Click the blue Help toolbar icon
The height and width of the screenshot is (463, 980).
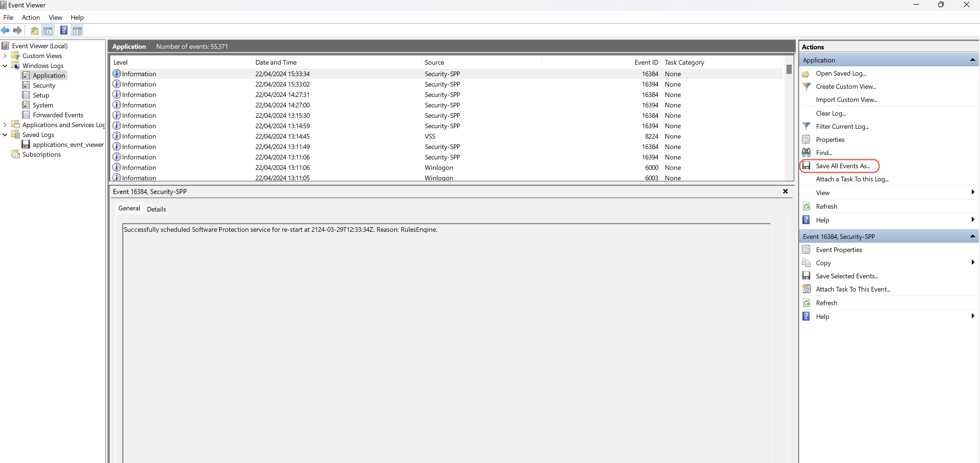tap(64, 30)
